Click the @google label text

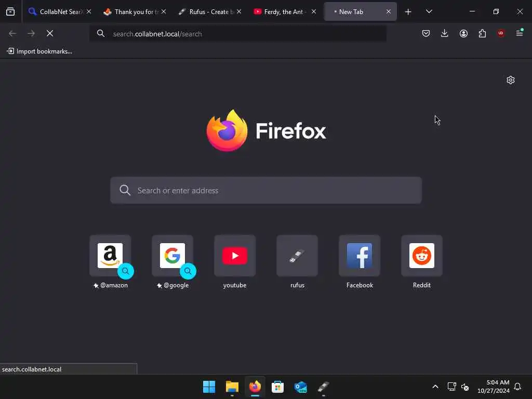(177, 285)
